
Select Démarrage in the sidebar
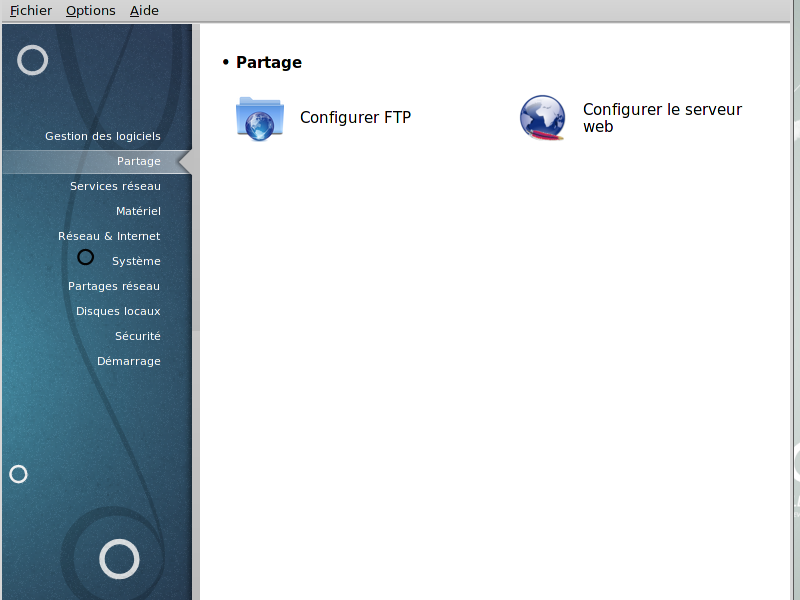128,361
